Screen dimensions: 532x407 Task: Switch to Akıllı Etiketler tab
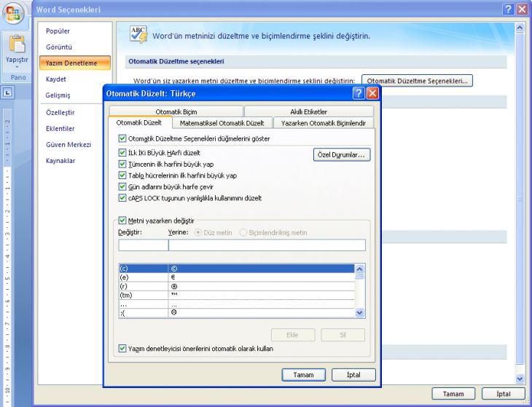click(308, 111)
